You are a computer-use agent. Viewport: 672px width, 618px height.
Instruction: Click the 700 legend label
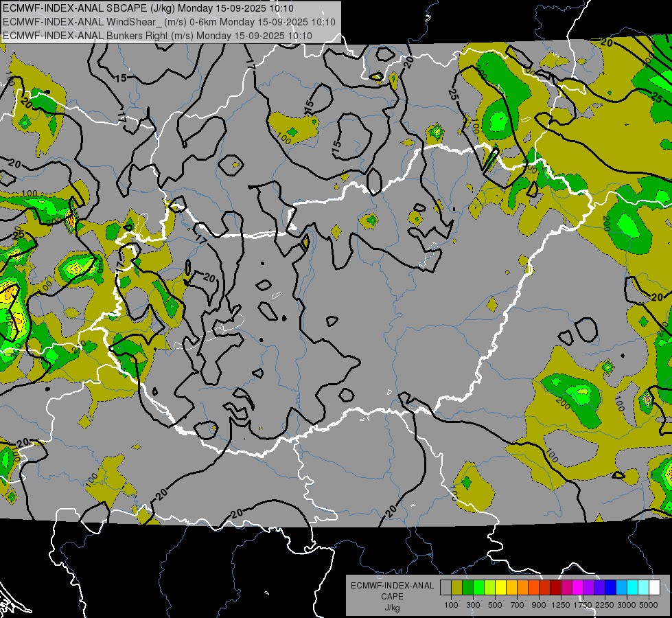[518, 605]
